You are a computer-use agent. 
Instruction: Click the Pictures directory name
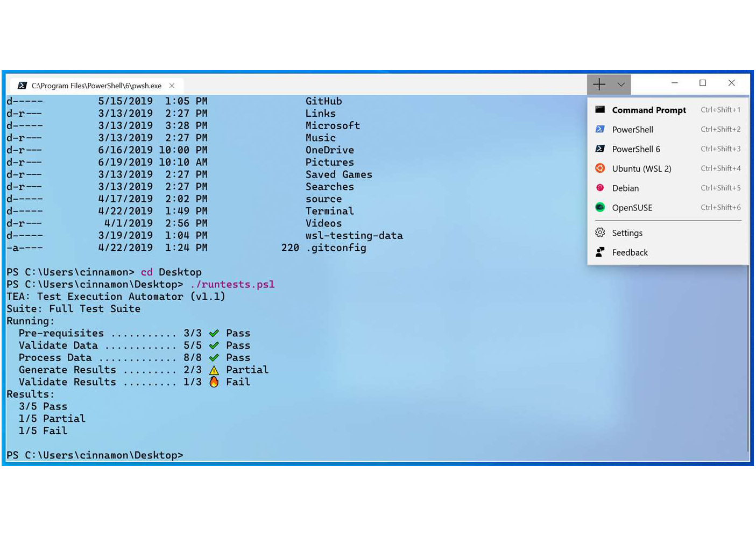(x=330, y=162)
